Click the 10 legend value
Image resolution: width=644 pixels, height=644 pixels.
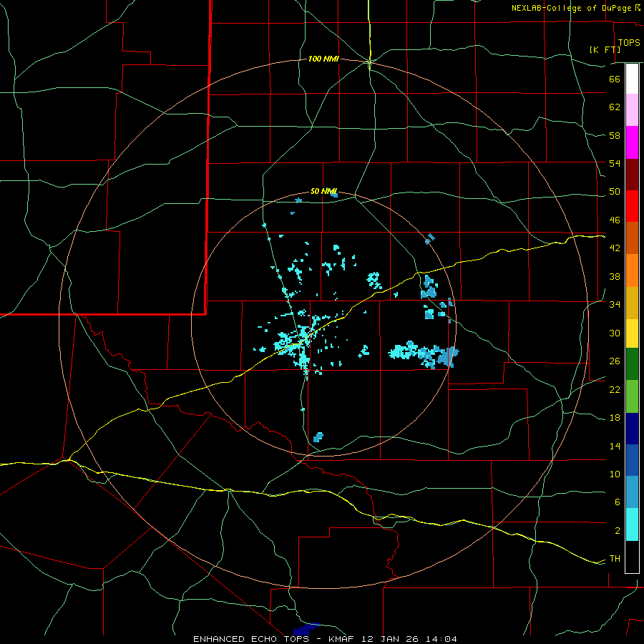(x=615, y=474)
